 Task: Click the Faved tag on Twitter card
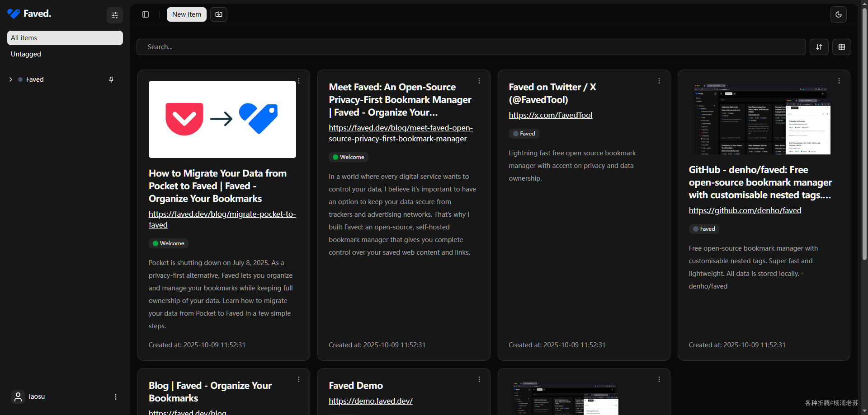(524, 134)
